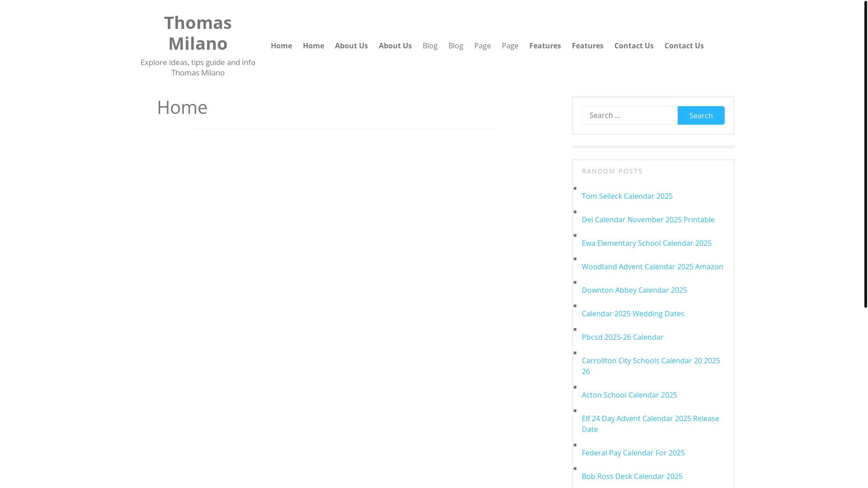Screen dimensions: 868x488
Task: Click the RANDOM POSTS widget heading
Action: point(612,171)
